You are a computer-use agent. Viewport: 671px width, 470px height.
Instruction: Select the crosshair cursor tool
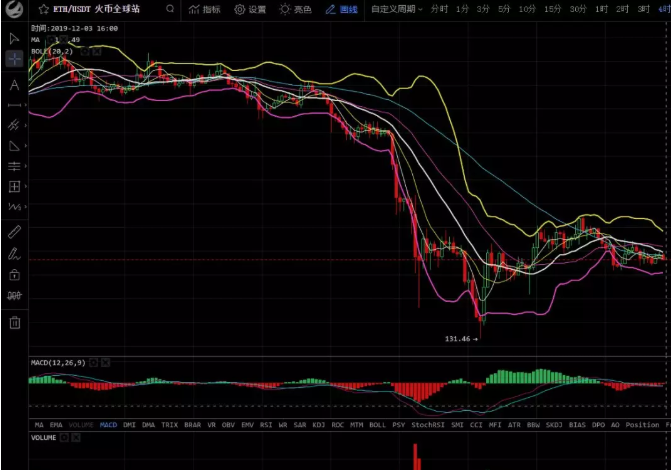click(14, 59)
